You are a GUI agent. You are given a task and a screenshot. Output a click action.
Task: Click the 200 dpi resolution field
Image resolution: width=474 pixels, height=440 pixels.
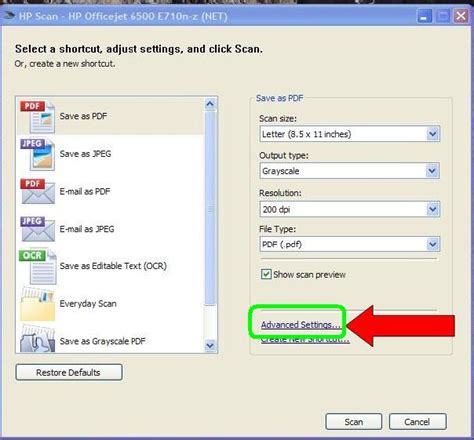click(x=350, y=209)
